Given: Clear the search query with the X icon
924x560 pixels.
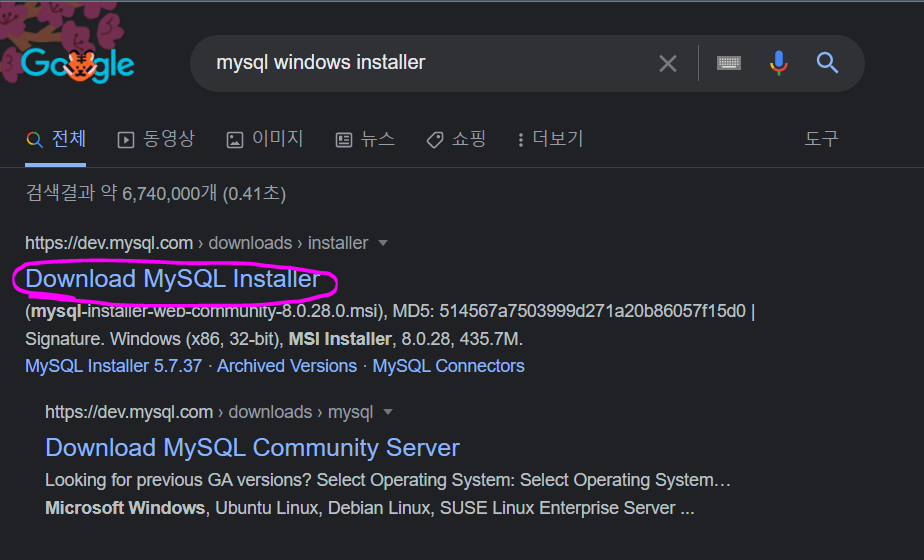Looking at the screenshot, I should [668, 63].
